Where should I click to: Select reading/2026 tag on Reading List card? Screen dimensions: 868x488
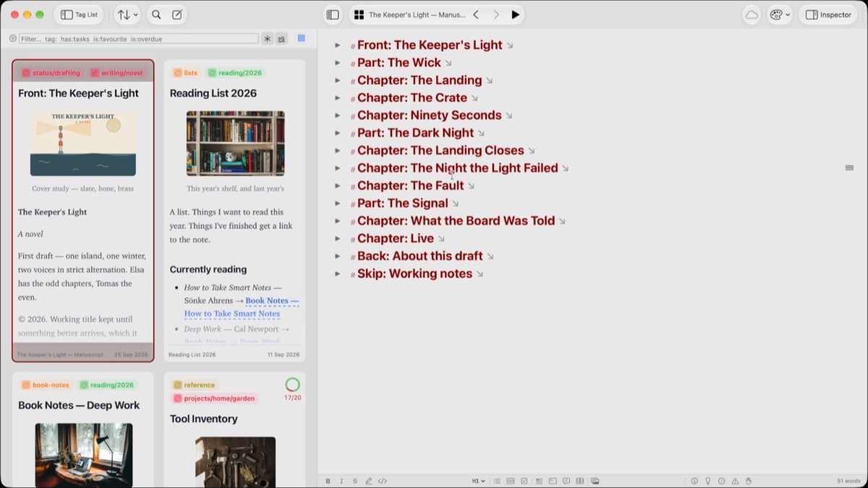click(236, 73)
